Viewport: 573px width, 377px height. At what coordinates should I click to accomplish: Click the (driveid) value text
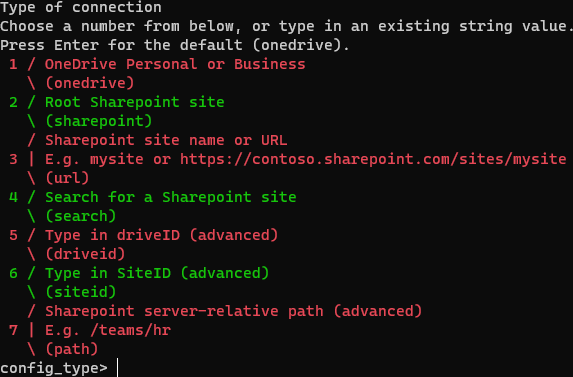pyautogui.click(x=85, y=254)
